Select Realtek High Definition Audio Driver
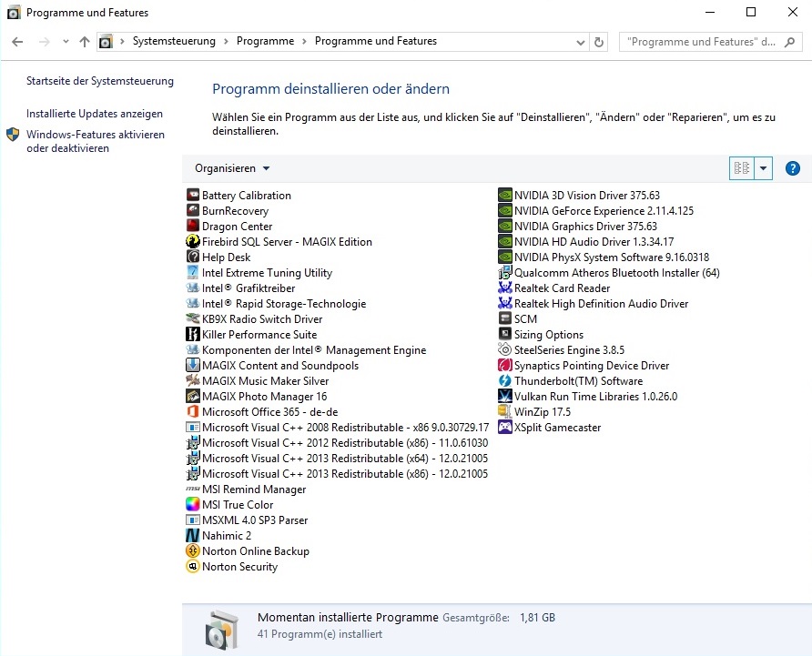 [593, 303]
